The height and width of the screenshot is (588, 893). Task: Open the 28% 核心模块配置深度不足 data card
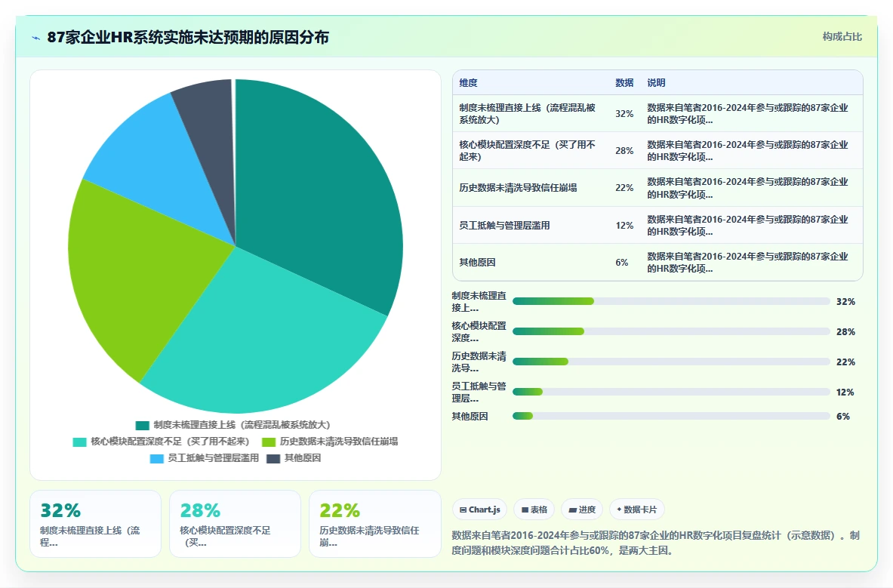[x=235, y=524]
